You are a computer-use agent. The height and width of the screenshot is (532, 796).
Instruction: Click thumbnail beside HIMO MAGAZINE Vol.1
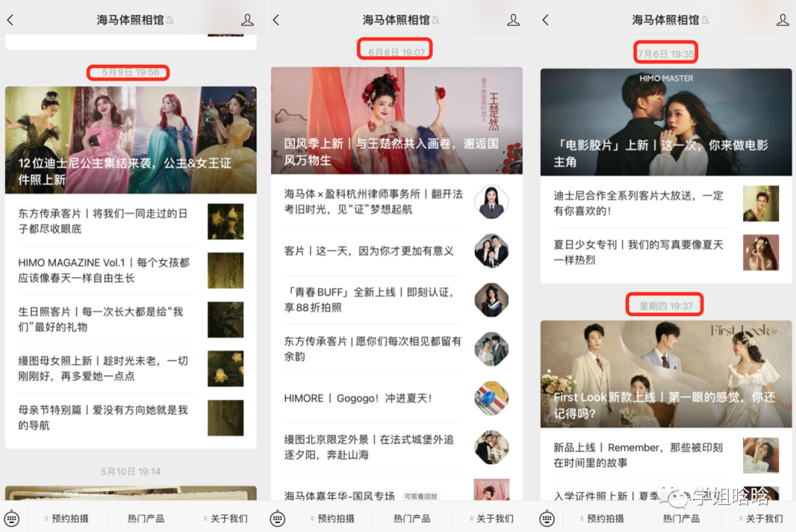[x=226, y=270]
